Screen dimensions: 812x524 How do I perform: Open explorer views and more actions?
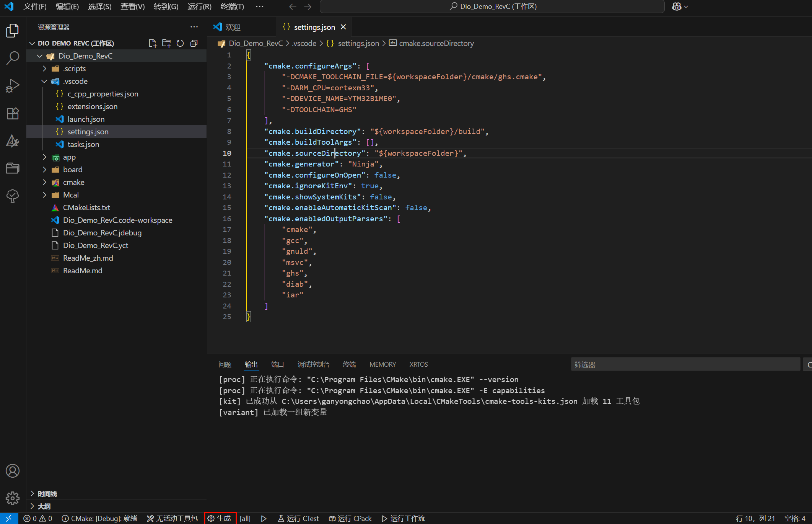pyautogui.click(x=194, y=27)
